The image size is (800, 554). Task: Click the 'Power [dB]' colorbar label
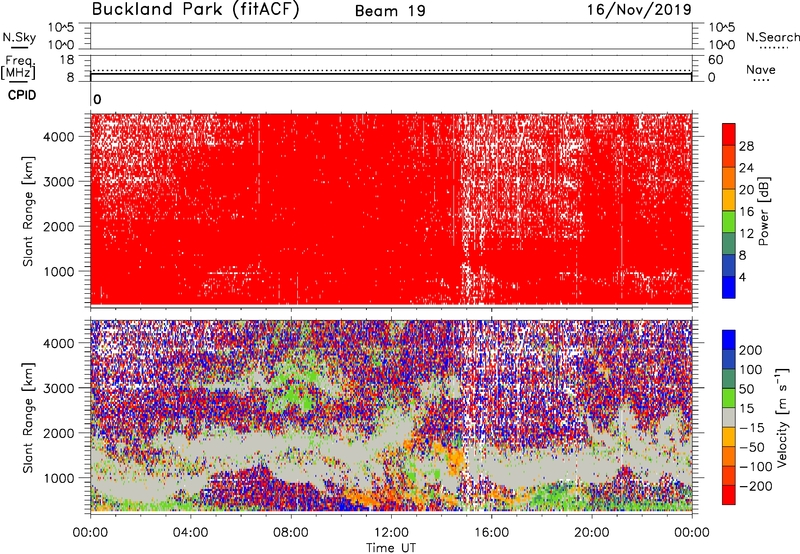point(763,211)
